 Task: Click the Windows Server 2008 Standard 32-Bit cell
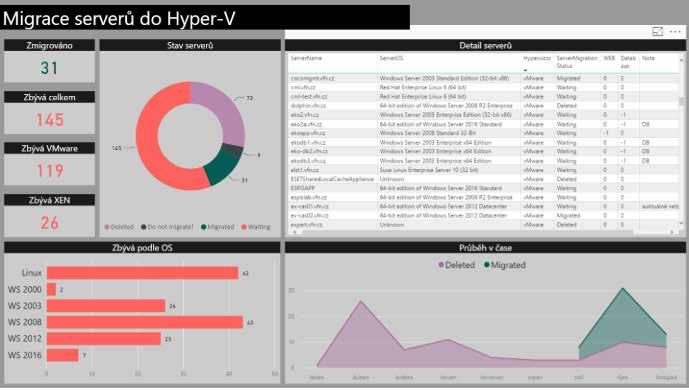point(428,133)
